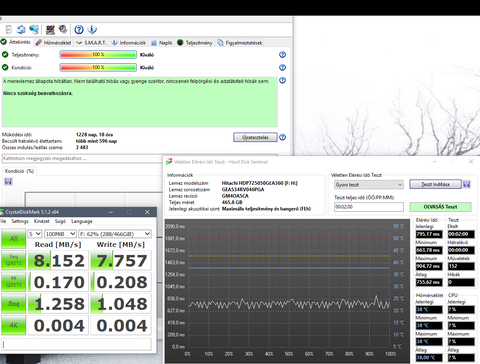480x364 pixels.
Task: Switch to the Hőmérséklet tab
Action: pos(53,43)
